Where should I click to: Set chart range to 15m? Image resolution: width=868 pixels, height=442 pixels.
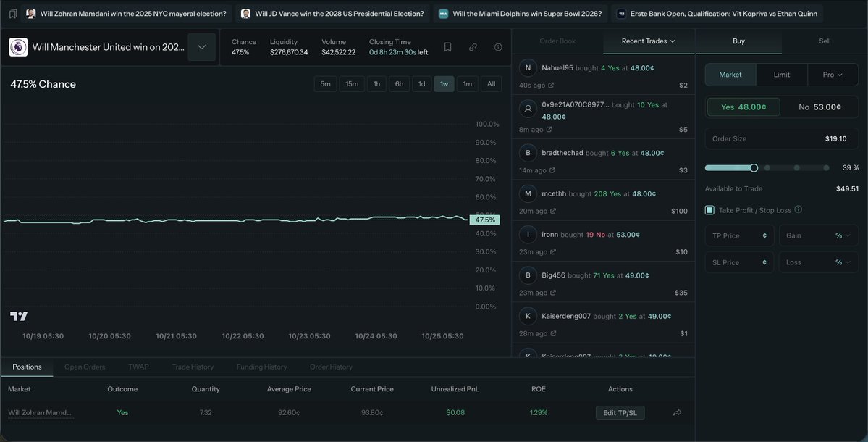[x=352, y=84]
